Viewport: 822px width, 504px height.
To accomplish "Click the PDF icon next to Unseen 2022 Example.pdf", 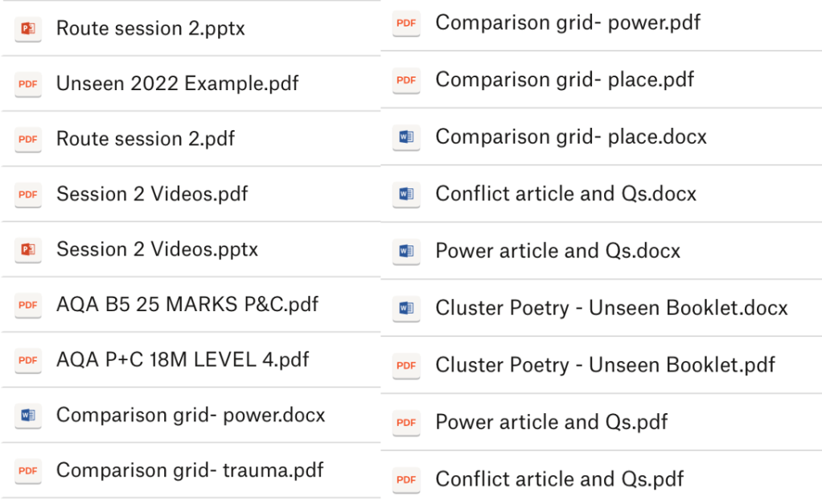I will (x=28, y=84).
